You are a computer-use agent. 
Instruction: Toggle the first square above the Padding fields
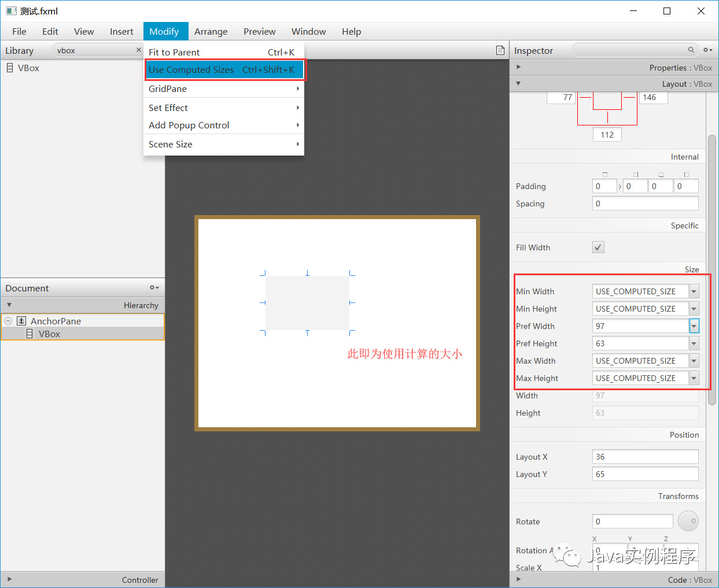tap(604, 173)
